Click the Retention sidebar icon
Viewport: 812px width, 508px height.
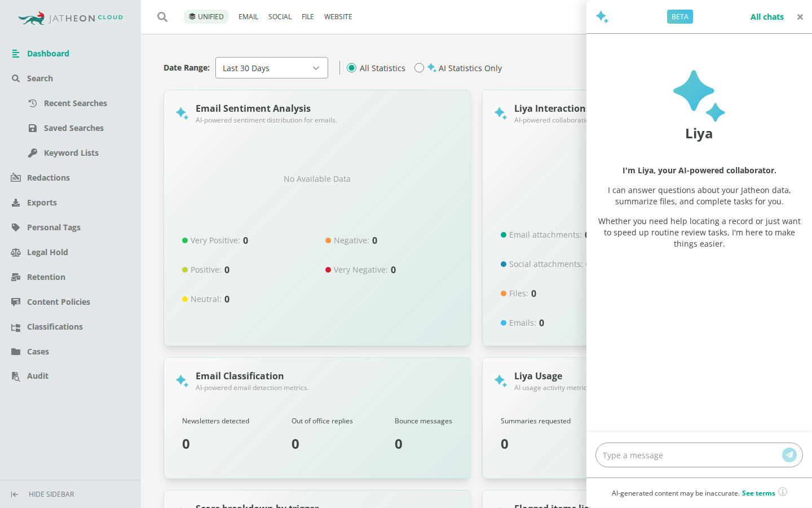[x=16, y=277]
